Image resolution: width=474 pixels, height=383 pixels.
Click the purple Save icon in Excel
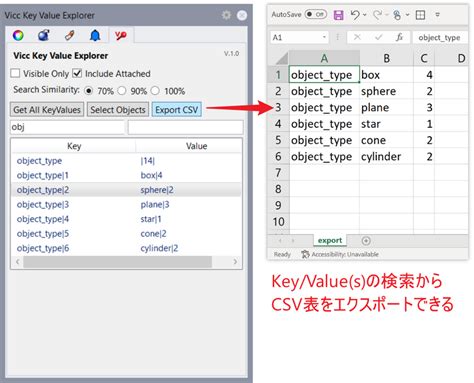coord(339,15)
